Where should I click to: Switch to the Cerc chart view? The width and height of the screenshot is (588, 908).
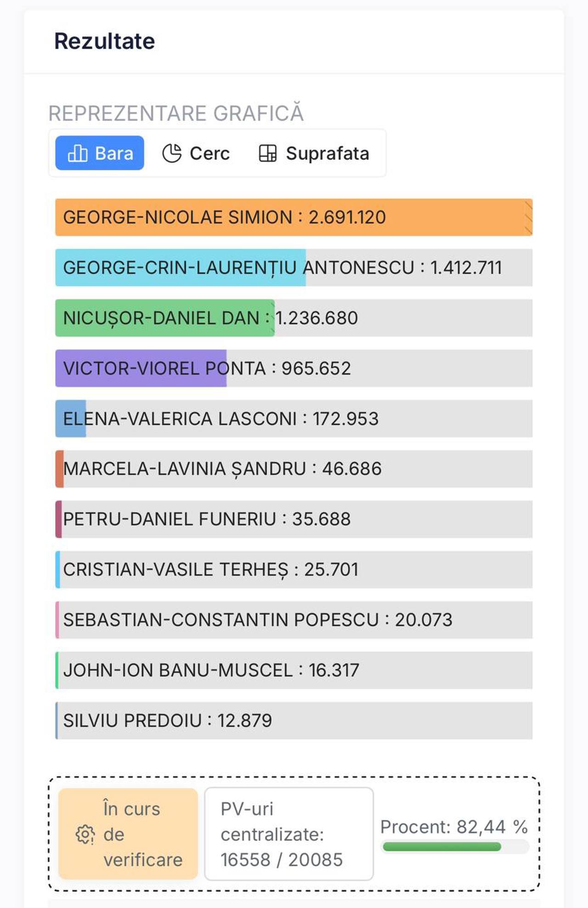click(196, 153)
